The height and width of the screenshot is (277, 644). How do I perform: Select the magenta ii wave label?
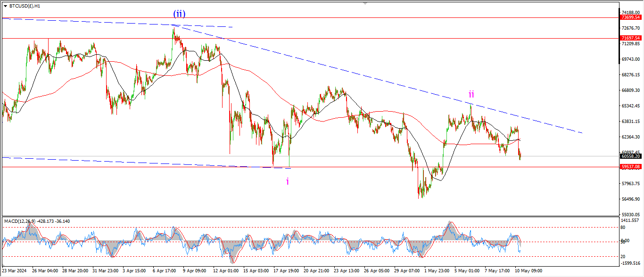click(x=471, y=94)
